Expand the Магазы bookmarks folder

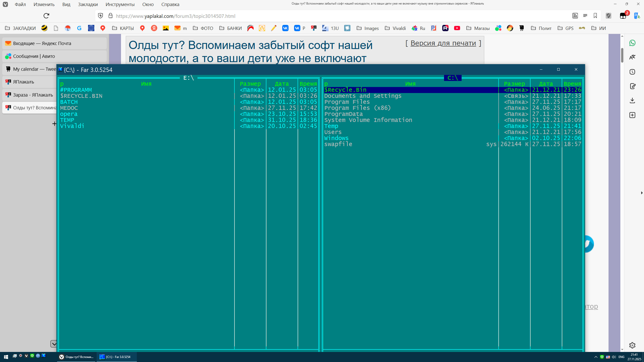pos(478,28)
